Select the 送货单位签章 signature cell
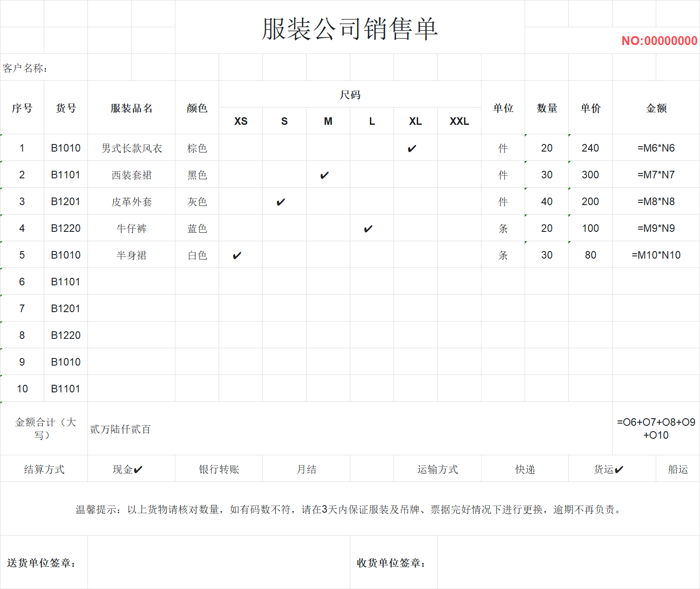The image size is (700, 589). (41, 563)
